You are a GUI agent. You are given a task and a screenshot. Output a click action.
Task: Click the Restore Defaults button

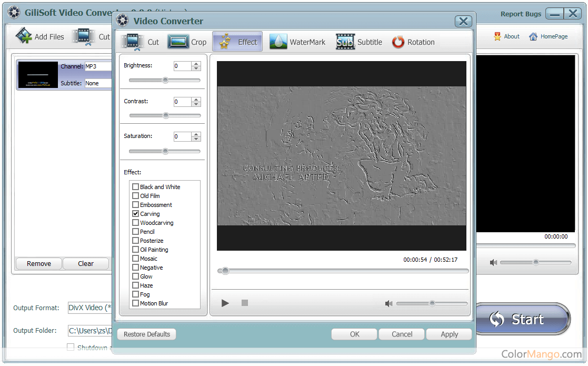pyautogui.click(x=147, y=334)
